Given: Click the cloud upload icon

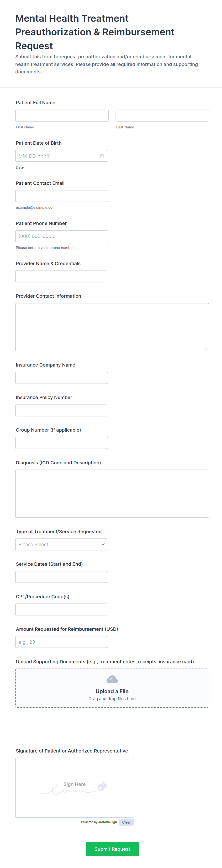Looking at the screenshot, I should click(112, 679).
